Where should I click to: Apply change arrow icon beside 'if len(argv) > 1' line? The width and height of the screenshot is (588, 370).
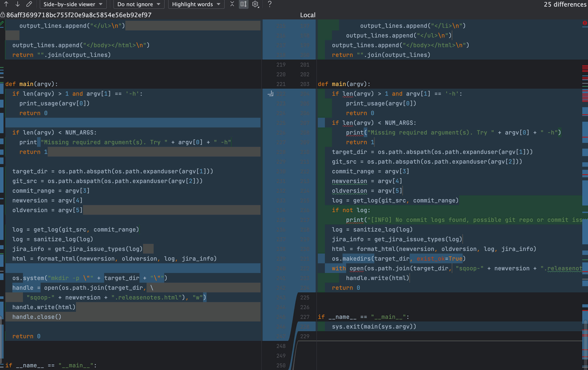point(271,93)
